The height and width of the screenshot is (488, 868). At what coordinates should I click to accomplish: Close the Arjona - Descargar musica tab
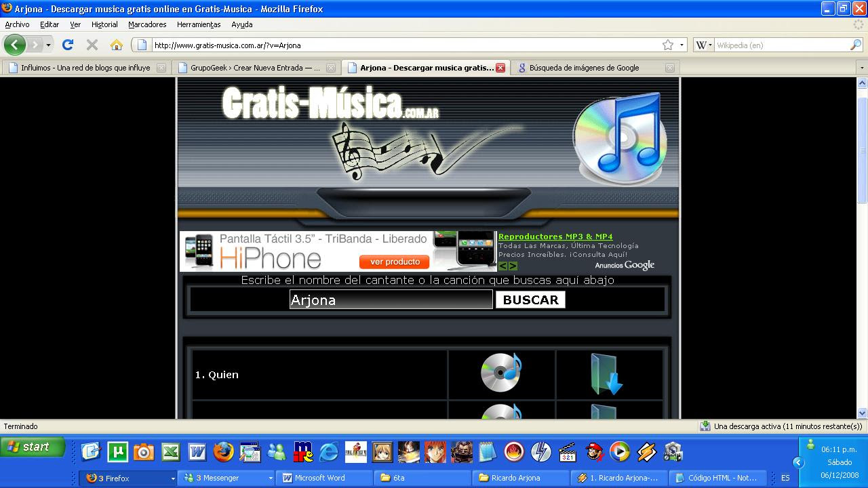click(x=500, y=68)
